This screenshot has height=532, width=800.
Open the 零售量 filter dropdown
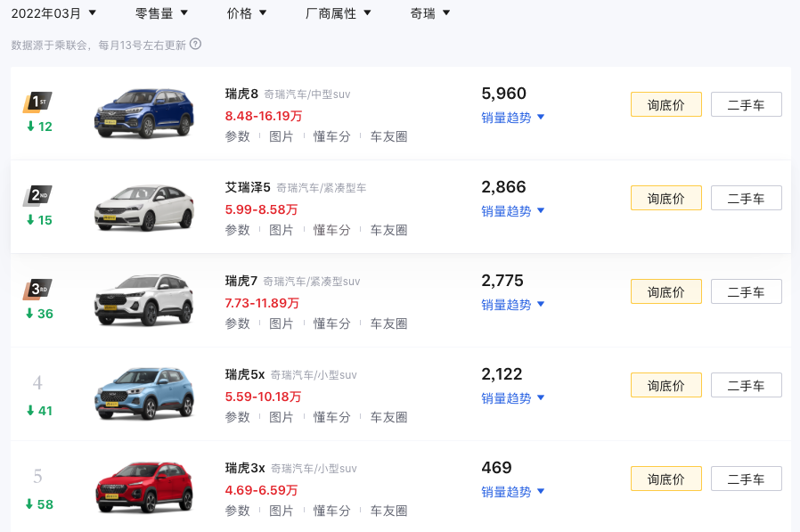161,13
